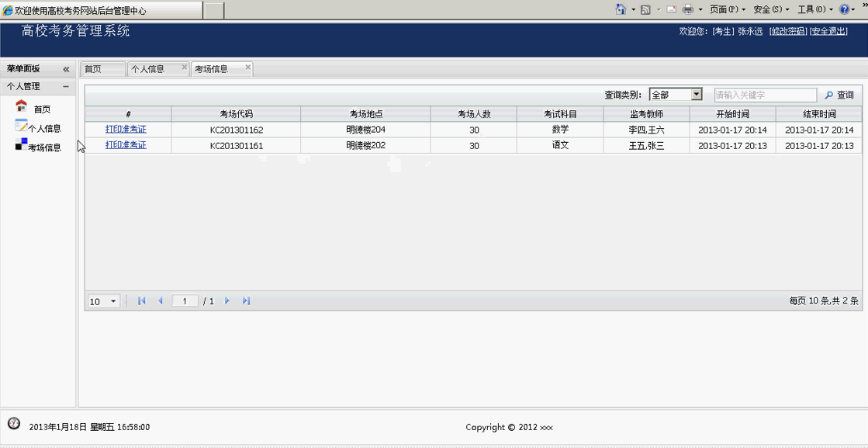Open 考场信息 in the sidebar menu

click(x=45, y=148)
